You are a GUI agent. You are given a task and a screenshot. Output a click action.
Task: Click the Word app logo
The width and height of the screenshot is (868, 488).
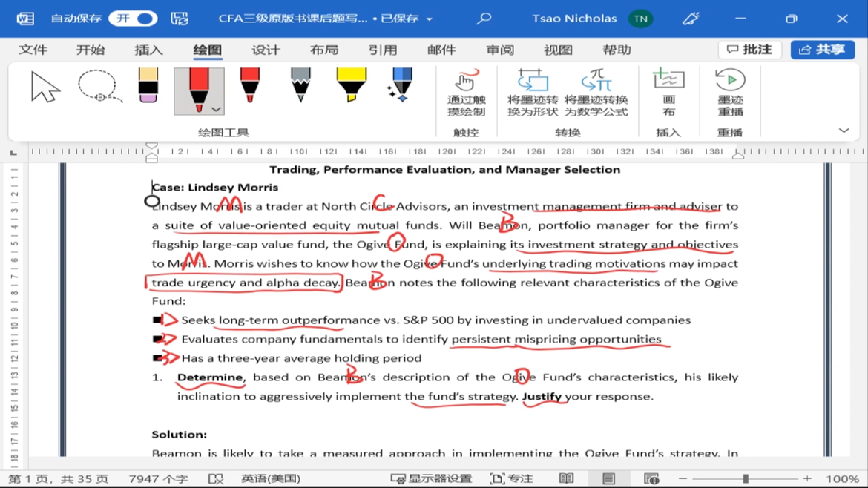click(x=25, y=19)
